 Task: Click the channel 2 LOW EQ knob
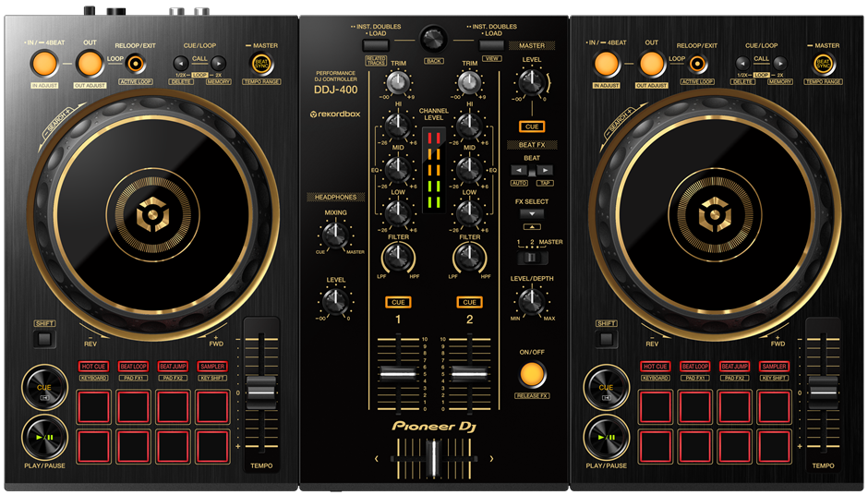pos(469,213)
